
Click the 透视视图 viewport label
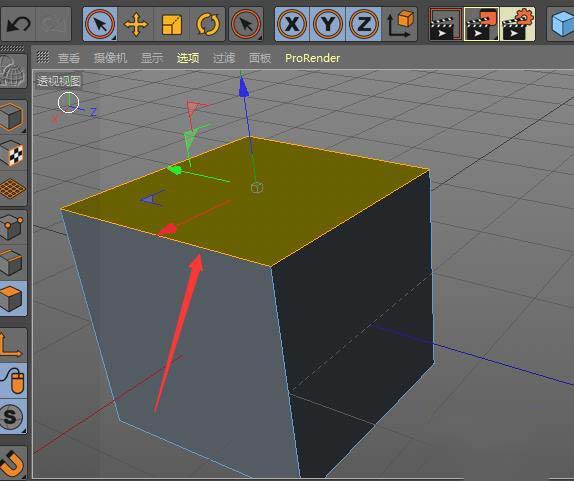click(x=59, y=81)
